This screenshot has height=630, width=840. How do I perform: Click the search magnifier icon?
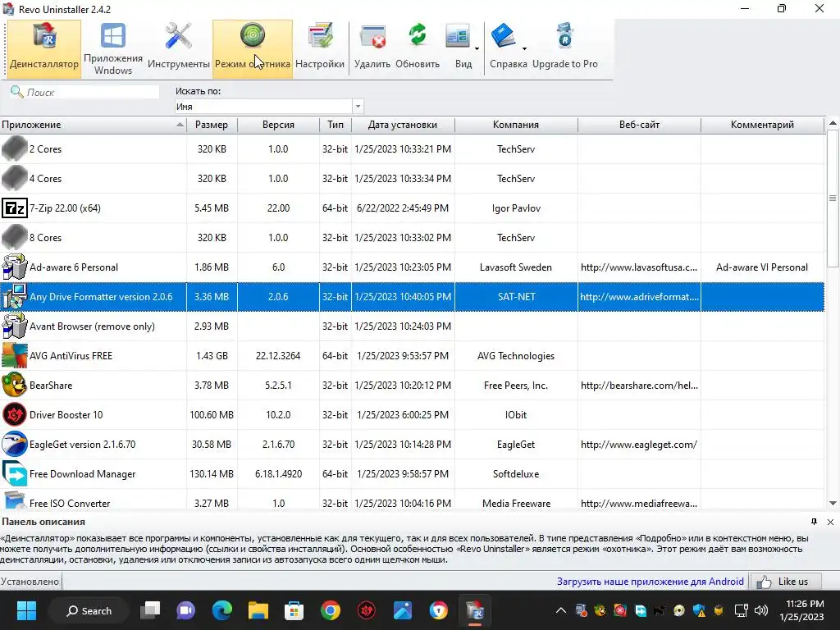coord(16,92)
